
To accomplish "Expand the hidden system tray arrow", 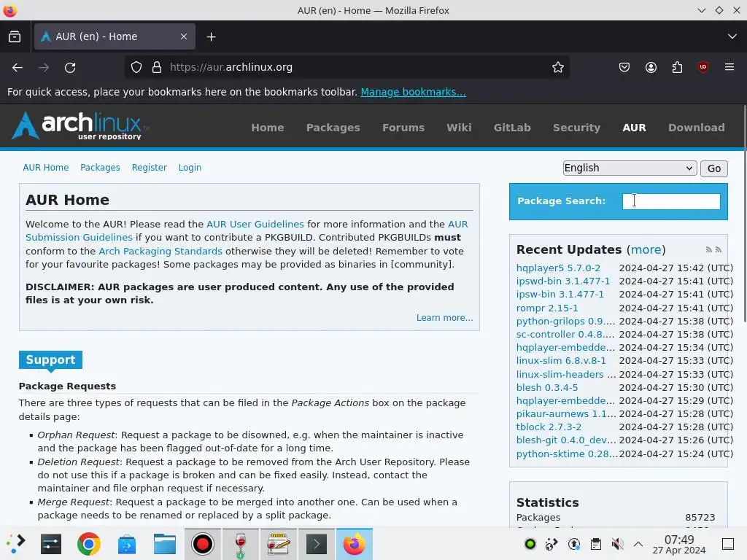I will (638, 544).
